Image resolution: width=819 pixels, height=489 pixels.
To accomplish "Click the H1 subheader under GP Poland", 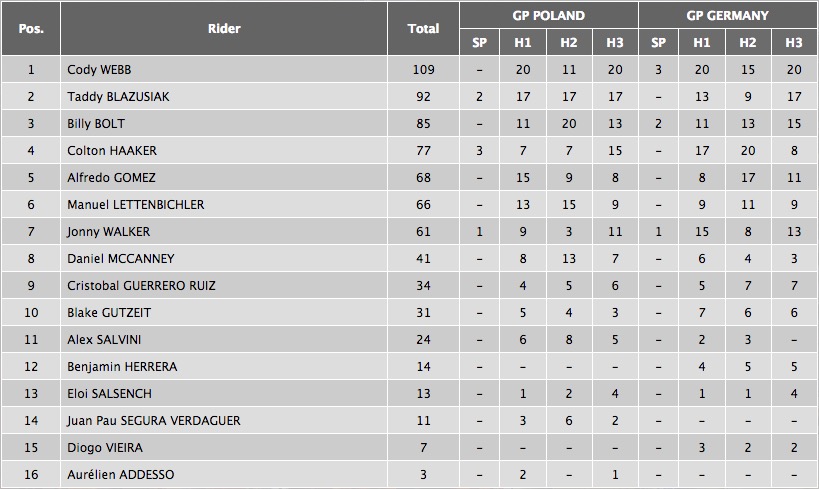I will (523, 42).
